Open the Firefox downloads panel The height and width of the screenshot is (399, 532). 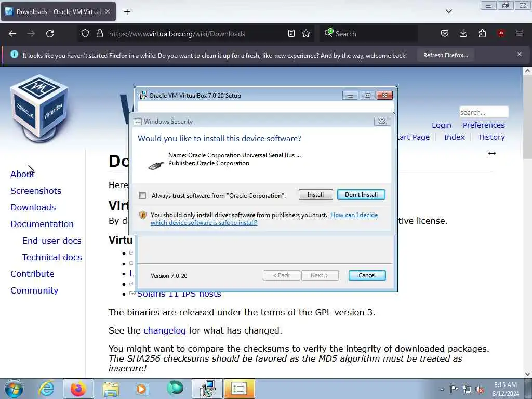[x=463, y=33]
